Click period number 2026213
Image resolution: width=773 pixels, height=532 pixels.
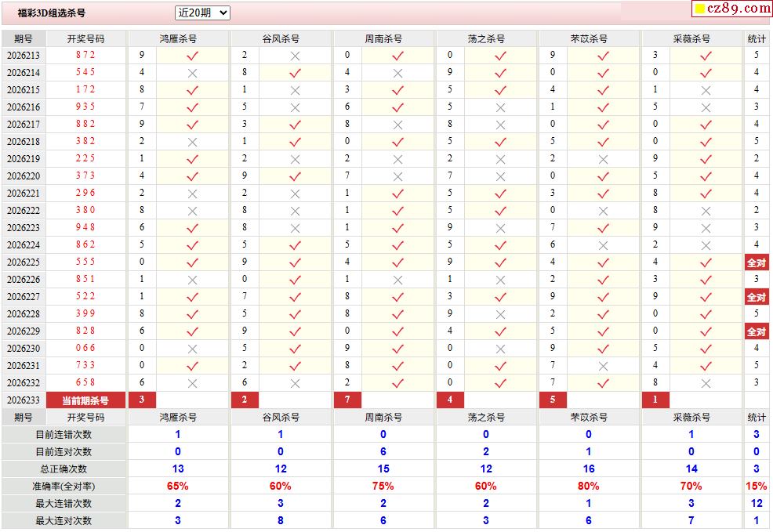tap(24, 56)
